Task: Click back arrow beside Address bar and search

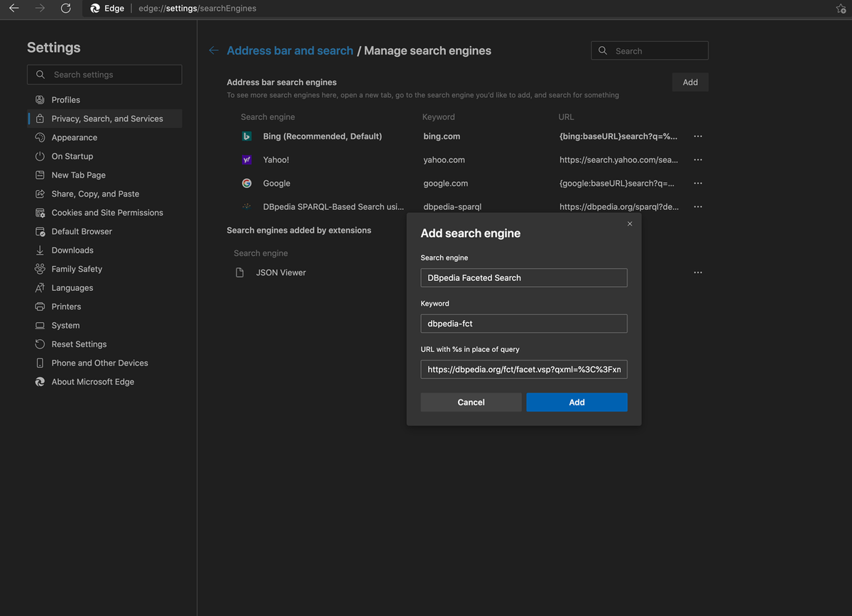Action: (214, 50)
